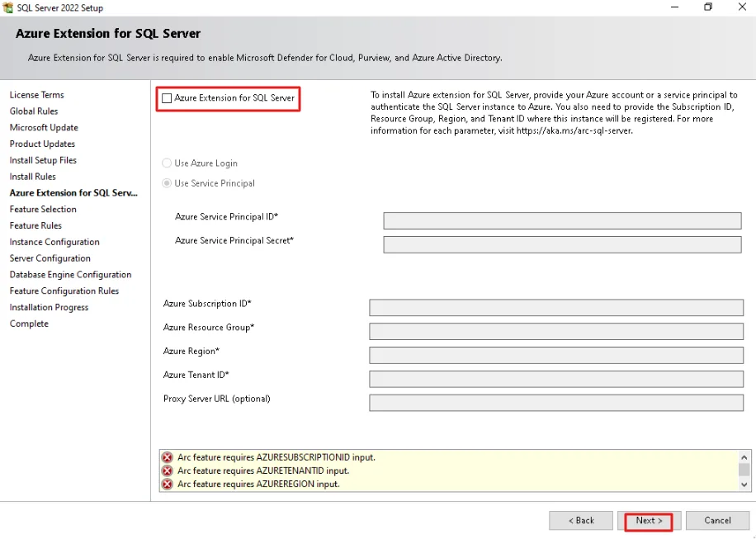Click the SQL Server Setup title bar icon
756x539 pixels.
coord(7,7)
